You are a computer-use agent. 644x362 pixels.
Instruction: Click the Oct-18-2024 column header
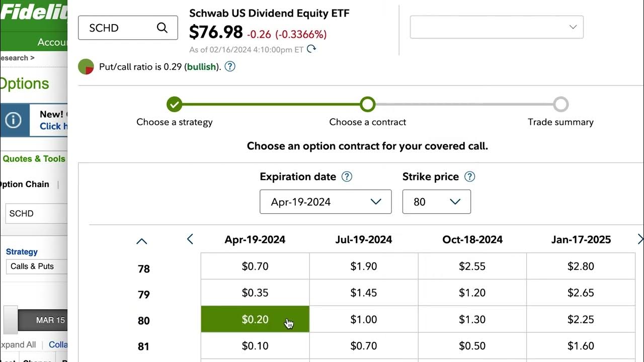472,240
